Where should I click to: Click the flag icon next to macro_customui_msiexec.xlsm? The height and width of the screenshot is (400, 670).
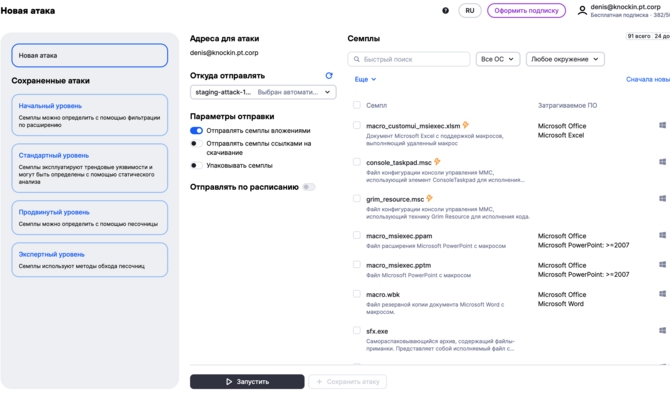[466, 126]
